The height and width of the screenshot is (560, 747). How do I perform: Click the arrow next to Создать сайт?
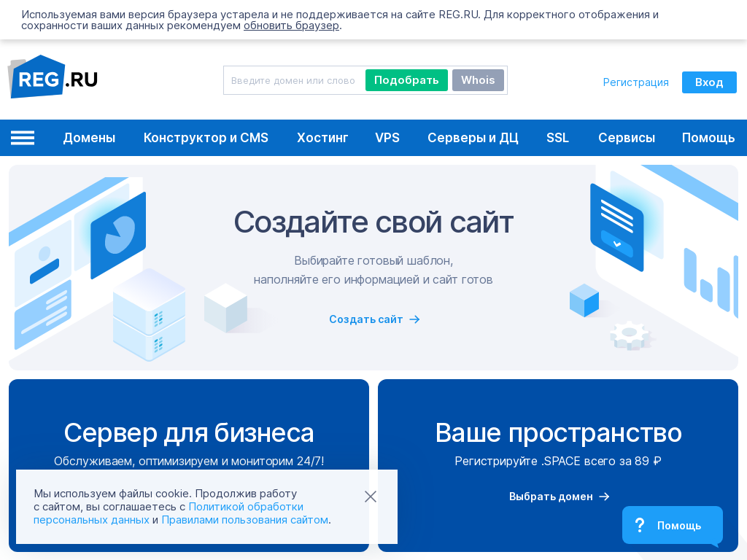(x=414, y=319)
